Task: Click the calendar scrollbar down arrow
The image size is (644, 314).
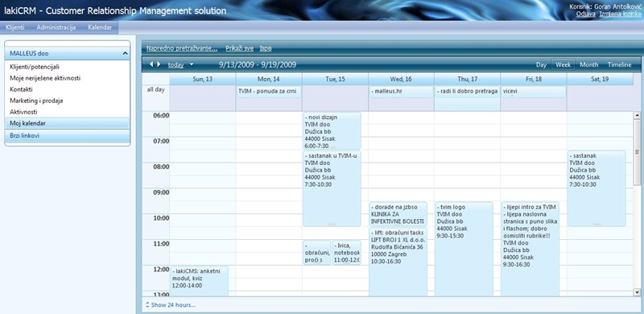Action: [637, 292]
